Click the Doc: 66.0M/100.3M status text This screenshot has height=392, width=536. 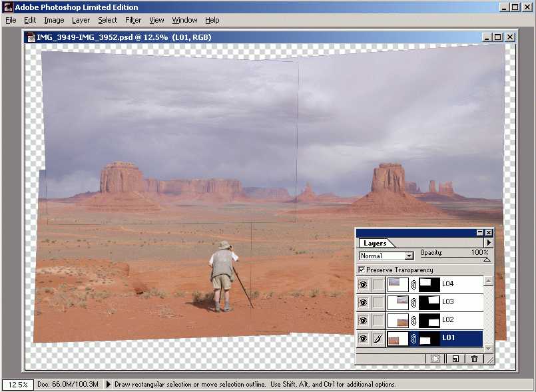coord(68,384)
